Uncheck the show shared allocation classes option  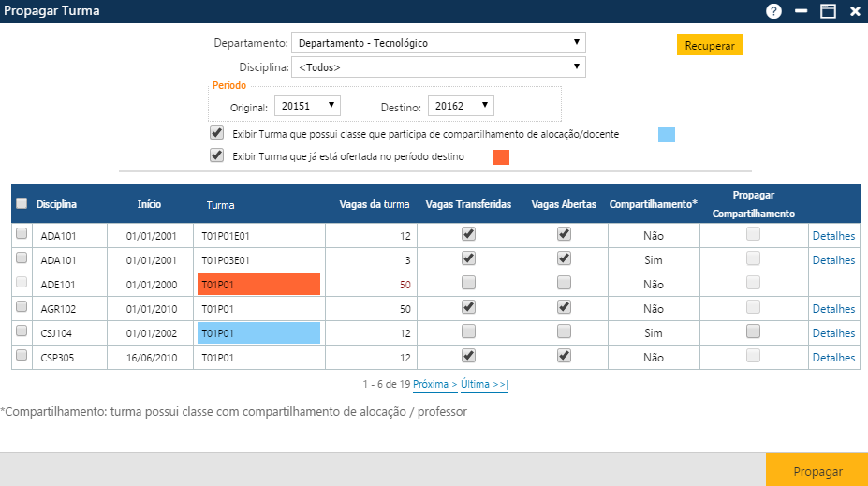pos(217,133)
